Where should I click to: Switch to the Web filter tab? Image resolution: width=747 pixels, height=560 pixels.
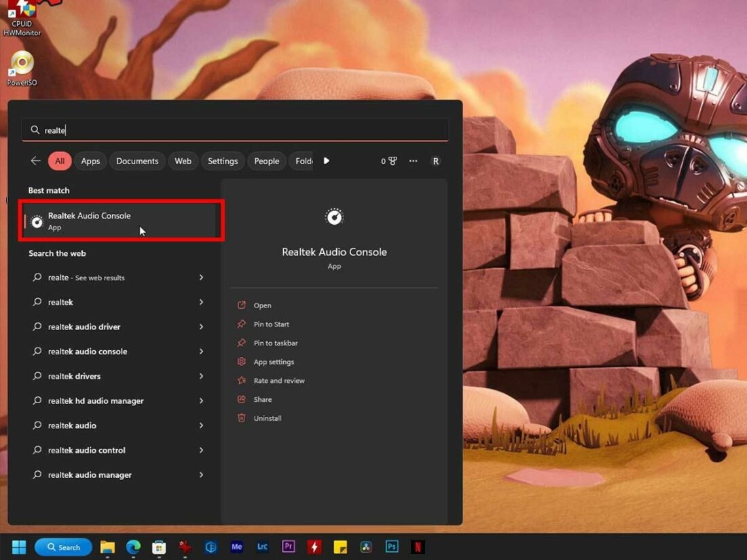(183, 161)
